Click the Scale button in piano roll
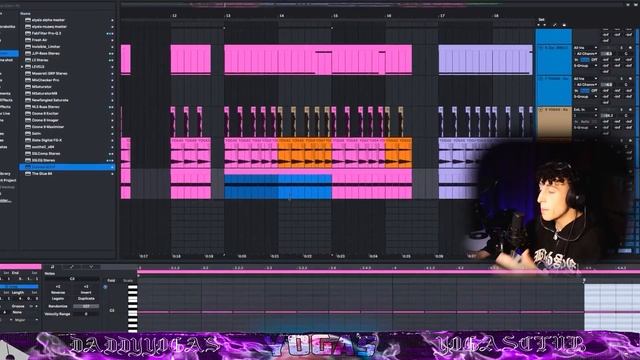 (x=128, y=281)
